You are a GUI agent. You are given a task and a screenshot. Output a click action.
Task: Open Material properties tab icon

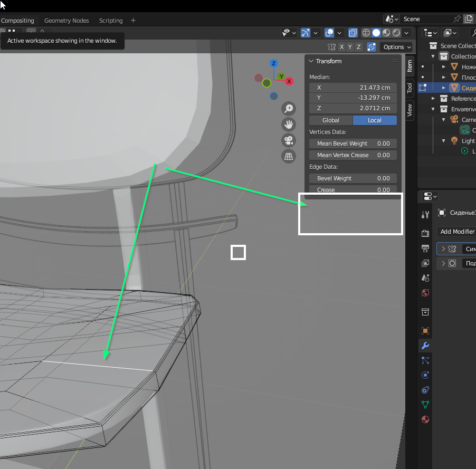(425, 419)
